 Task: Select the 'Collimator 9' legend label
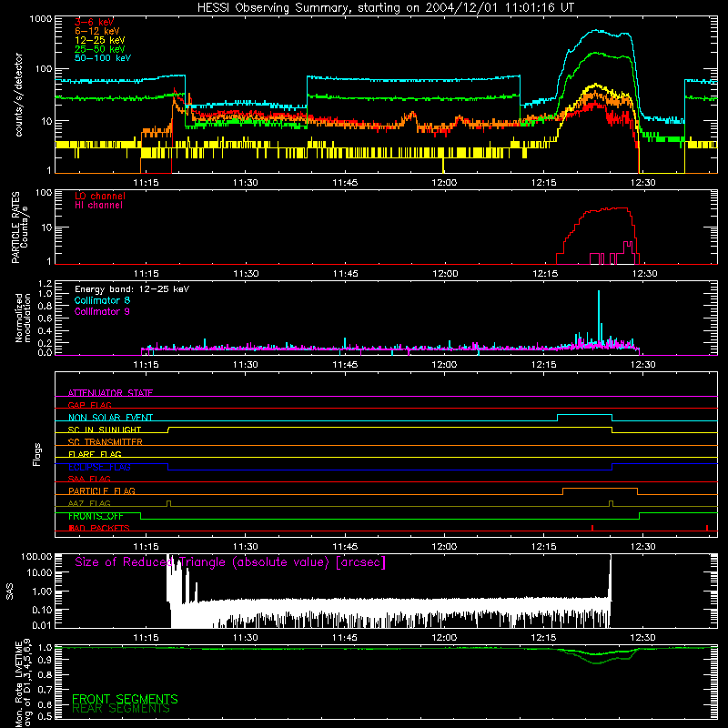coord(102,311)
